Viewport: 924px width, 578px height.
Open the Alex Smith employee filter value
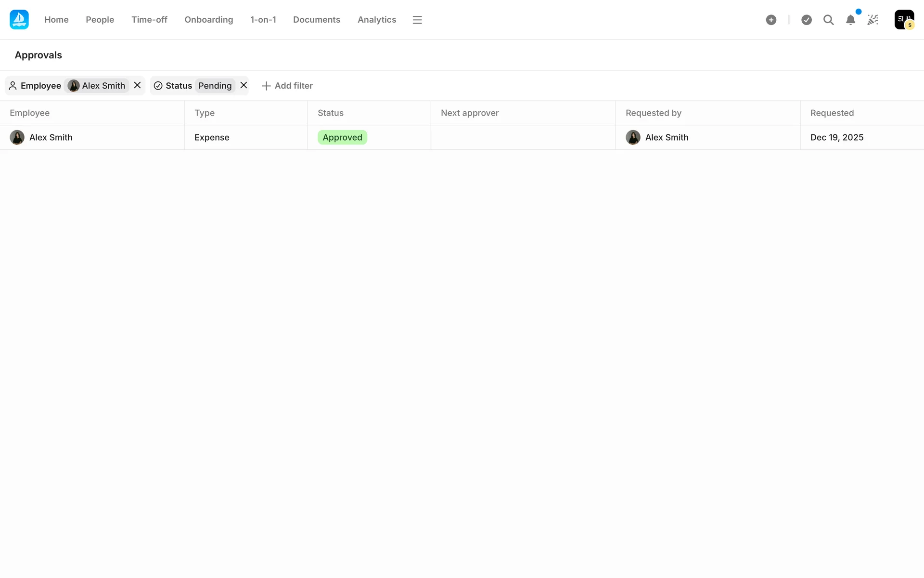pos(97,86)
